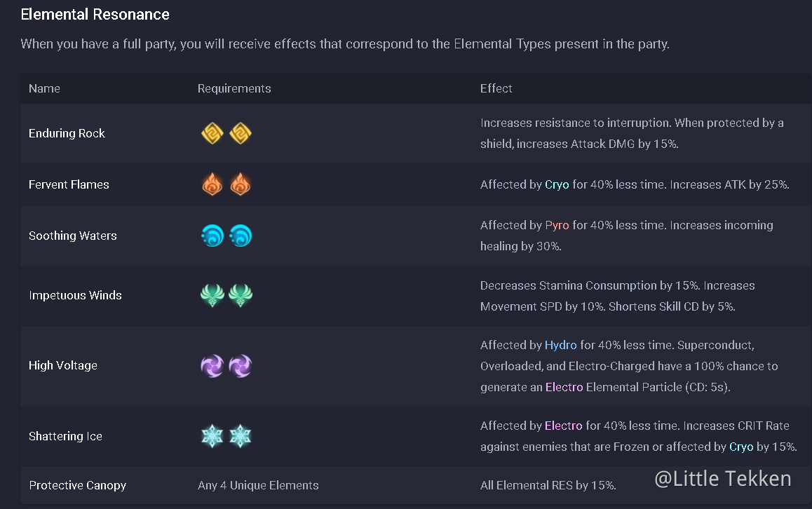Click the Cryo link in Fervent Flames effect
The image size is (812, 509).
[557, 185]
